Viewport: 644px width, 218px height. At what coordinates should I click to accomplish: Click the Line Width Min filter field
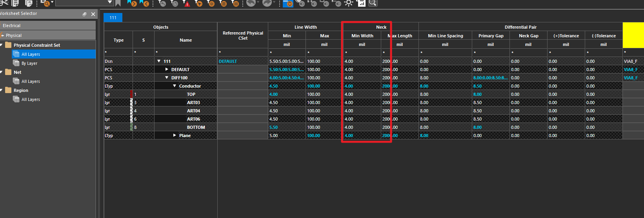287,52
